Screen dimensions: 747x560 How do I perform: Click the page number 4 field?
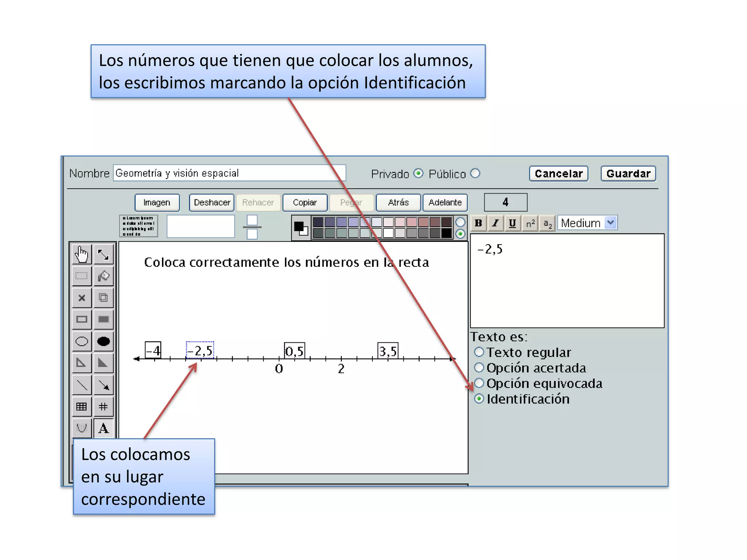tap(506, 202)
